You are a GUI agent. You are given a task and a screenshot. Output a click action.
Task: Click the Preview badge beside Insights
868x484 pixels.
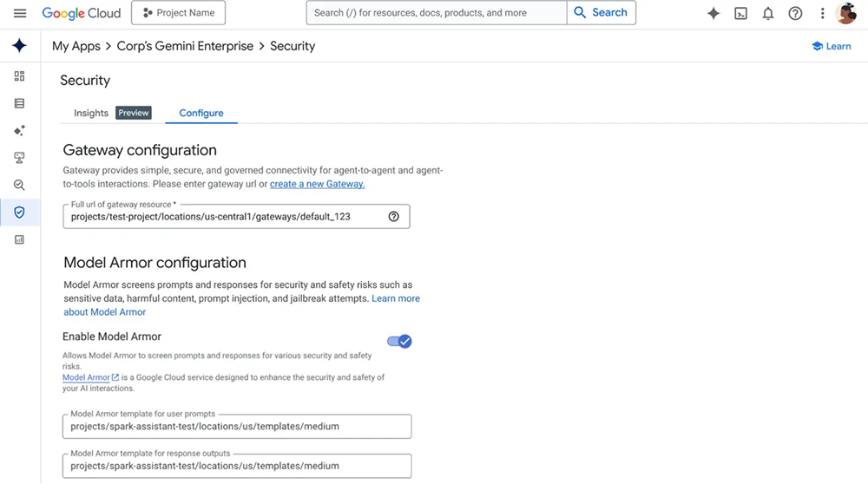[x=134, y=113]
